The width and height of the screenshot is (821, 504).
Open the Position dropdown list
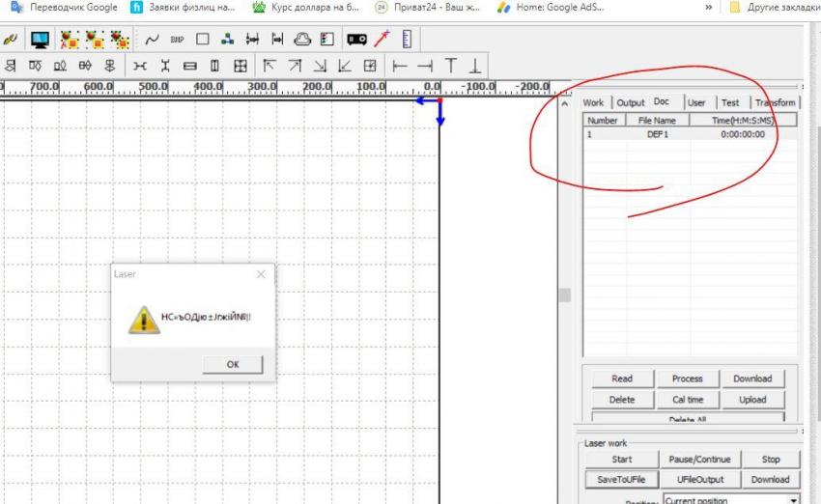click(x=794, y=500)
